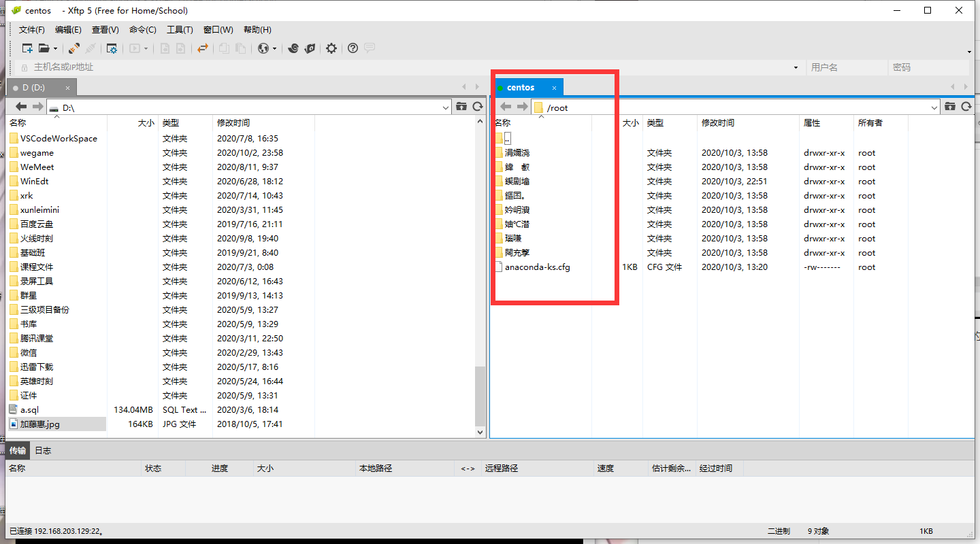This screenshot has width=980, height=544.
Task: Click the 用户名 input field
Action: 847,67
